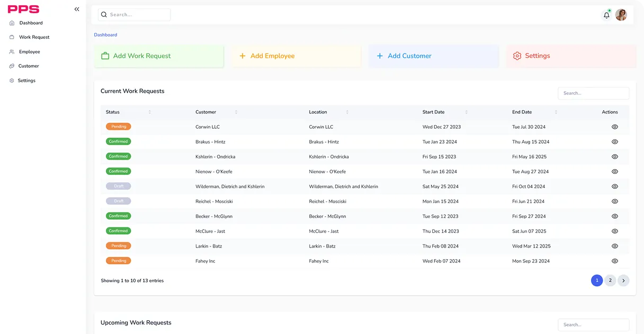Open the Settings quick action card
644x334 pixels.
point(571,56)
